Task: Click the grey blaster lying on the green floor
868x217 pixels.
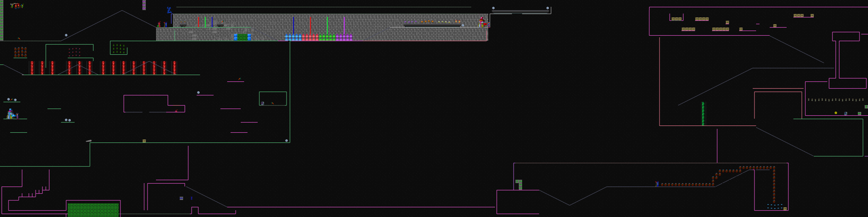Action: click(x=89, y=141)
